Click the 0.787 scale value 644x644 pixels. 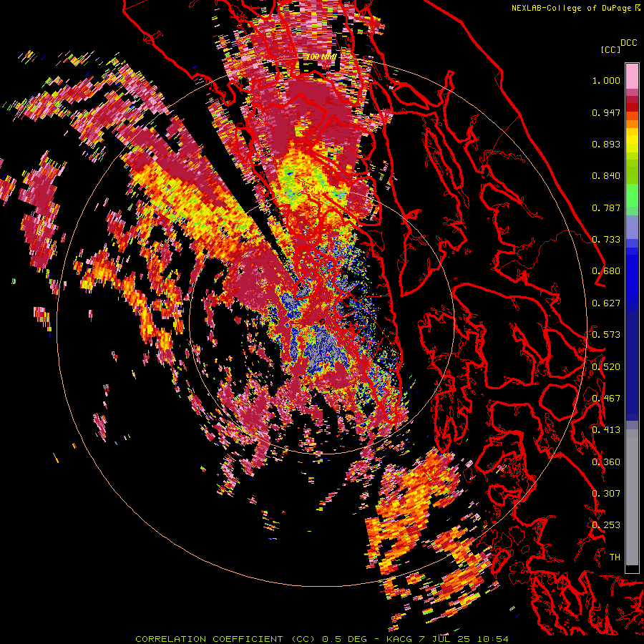(x=606, y=208)
